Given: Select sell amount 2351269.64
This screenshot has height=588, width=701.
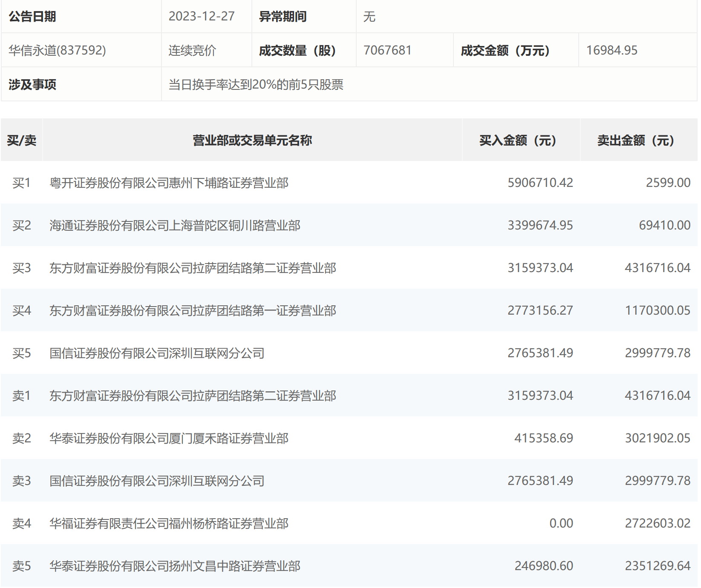Looking at the screenshot, I should coord(658,566).
